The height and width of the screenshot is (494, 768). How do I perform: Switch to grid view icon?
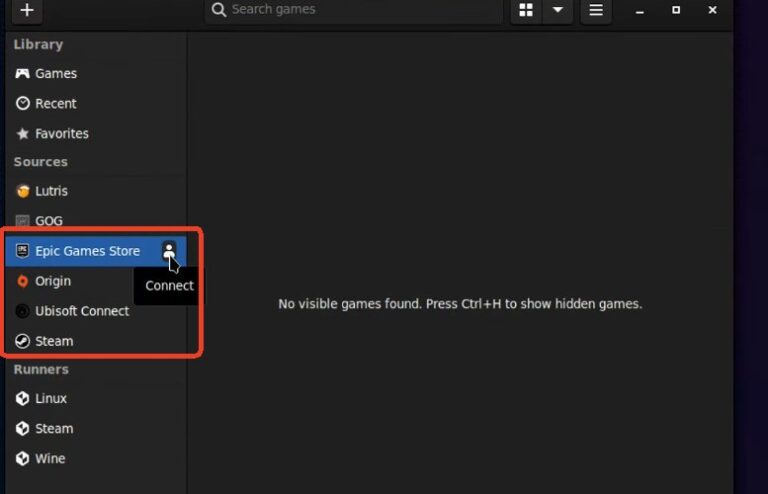tap(526, 10)
